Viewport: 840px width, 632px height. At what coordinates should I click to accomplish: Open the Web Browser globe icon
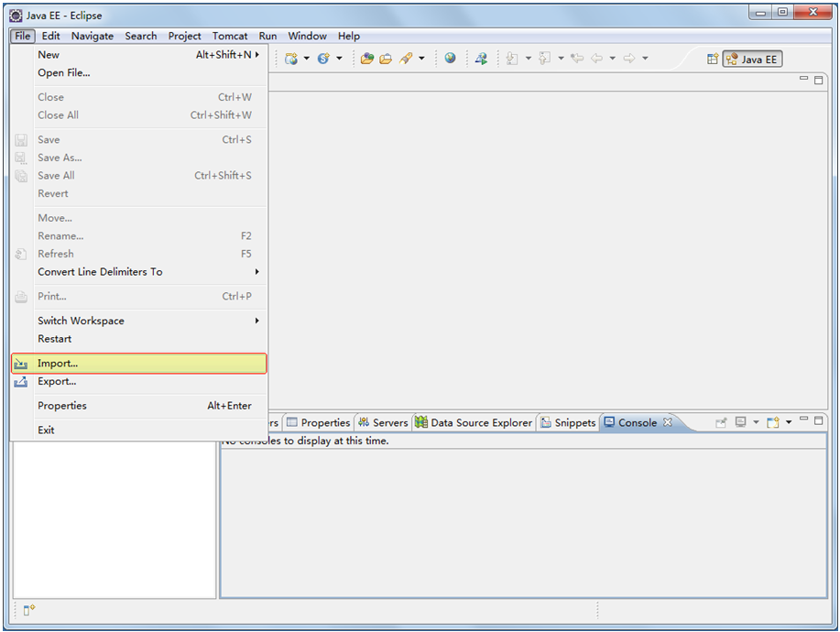450,58
